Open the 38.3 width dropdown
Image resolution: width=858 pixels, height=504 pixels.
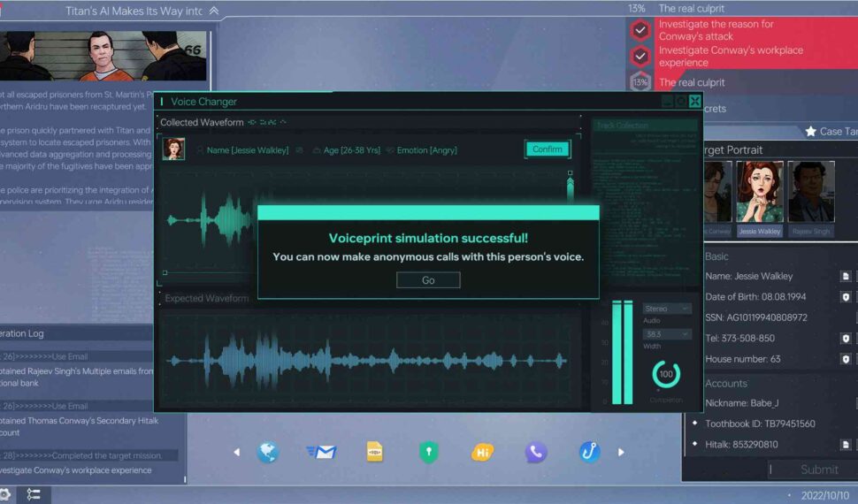pyautogui.click(x=667, y=334)
